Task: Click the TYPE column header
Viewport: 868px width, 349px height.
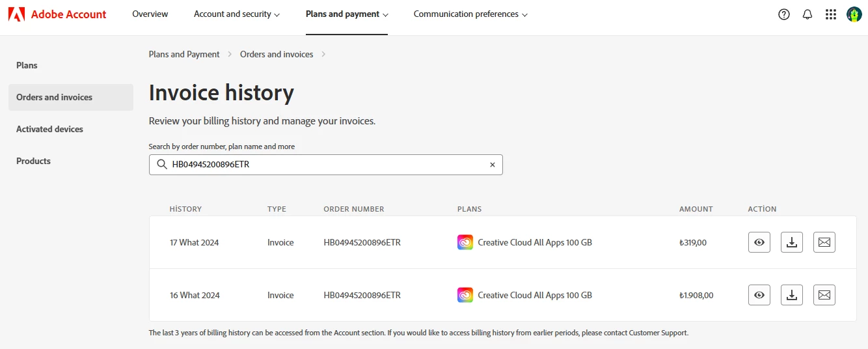Action: point(277,209)
